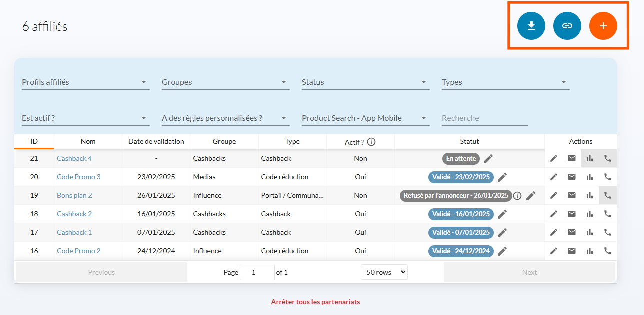
Task: Click the 'Portail / Communa...' type cell
Action: 292,195
